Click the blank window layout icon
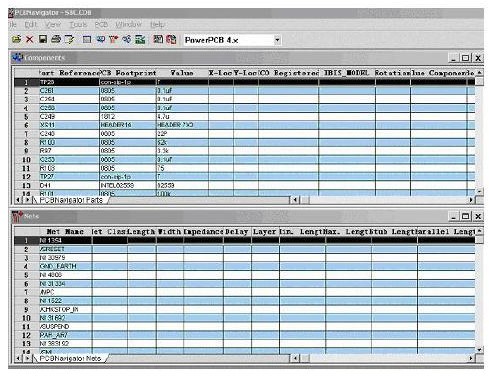Image resolution: width=489 pixels, height=377 pixels. [87, 40]
